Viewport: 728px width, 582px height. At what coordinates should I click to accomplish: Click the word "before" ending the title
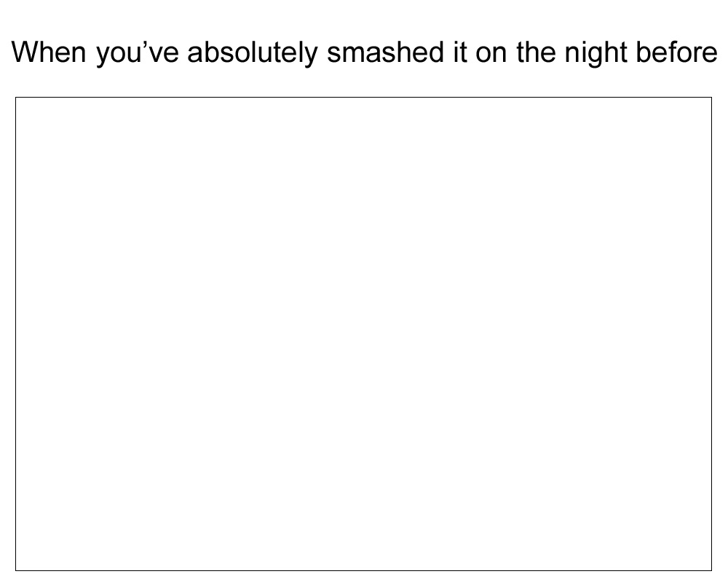pyautogui.click(x=676, y=52)
